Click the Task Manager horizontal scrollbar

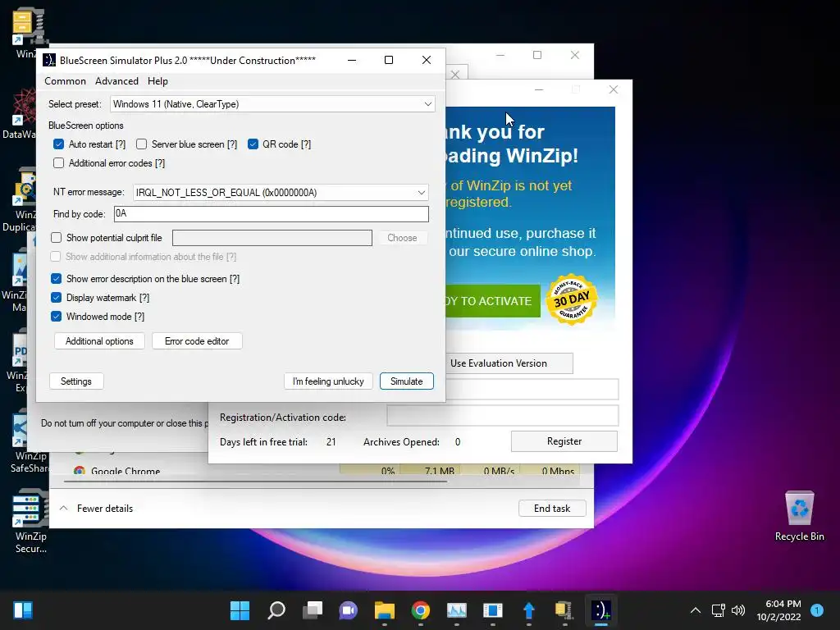pyautogui.click(x=256, y=482)
